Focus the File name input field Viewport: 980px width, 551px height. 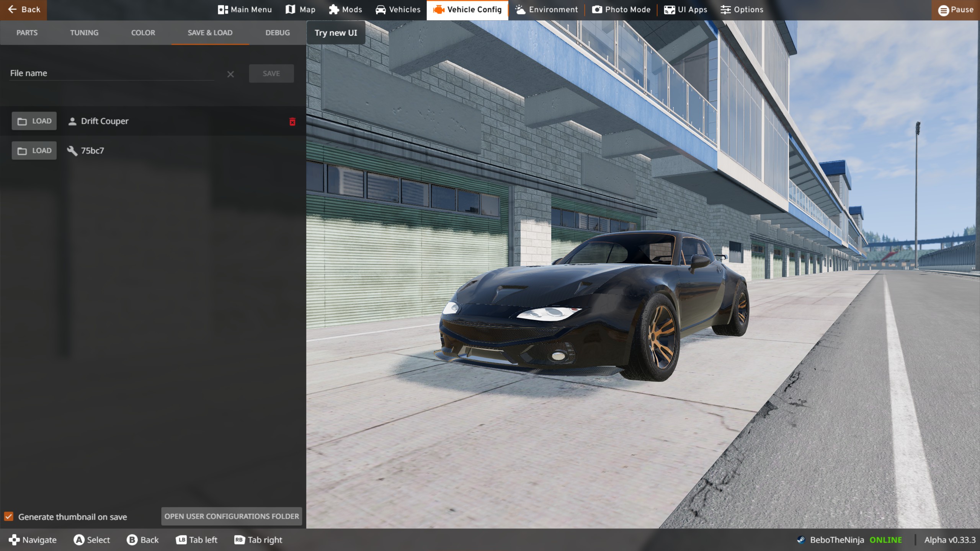pyautogui.click(x=112, y=73)
